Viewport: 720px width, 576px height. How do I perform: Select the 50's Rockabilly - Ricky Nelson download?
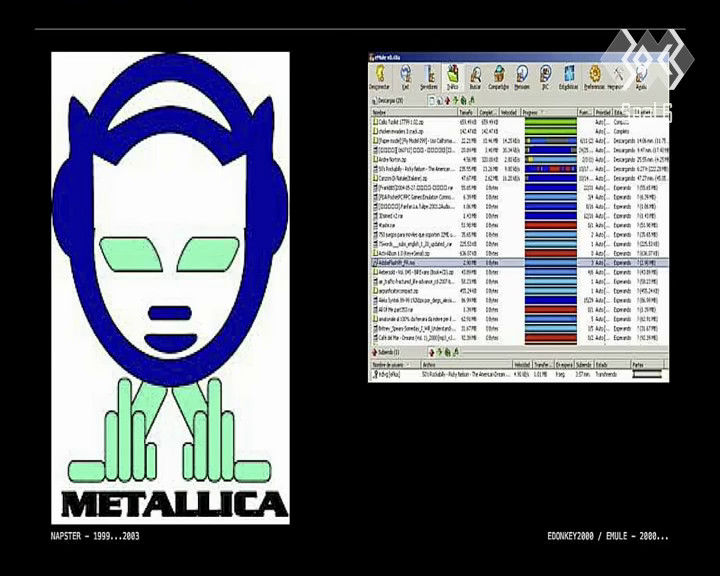tap(519, 169)
